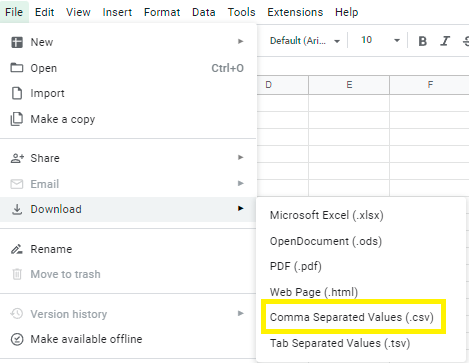Select Make available offline option

pyautogui.click(x=128, y=339)
